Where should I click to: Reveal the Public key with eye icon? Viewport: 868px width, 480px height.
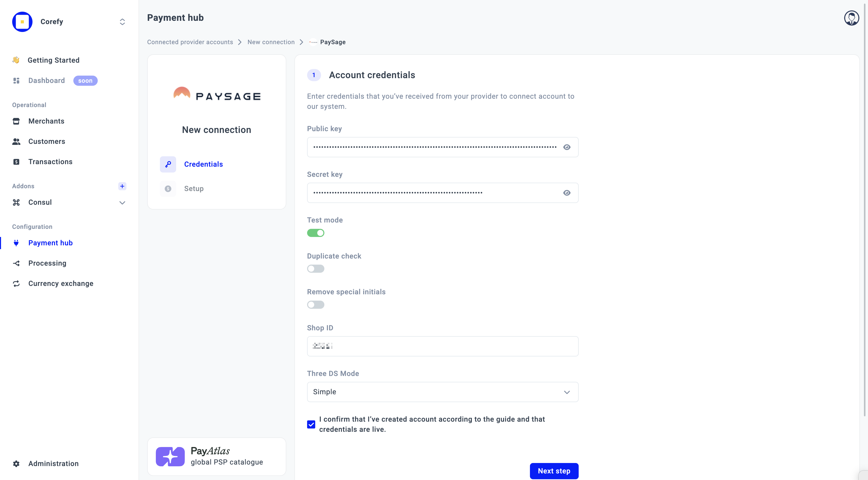[x=567, y=147]
